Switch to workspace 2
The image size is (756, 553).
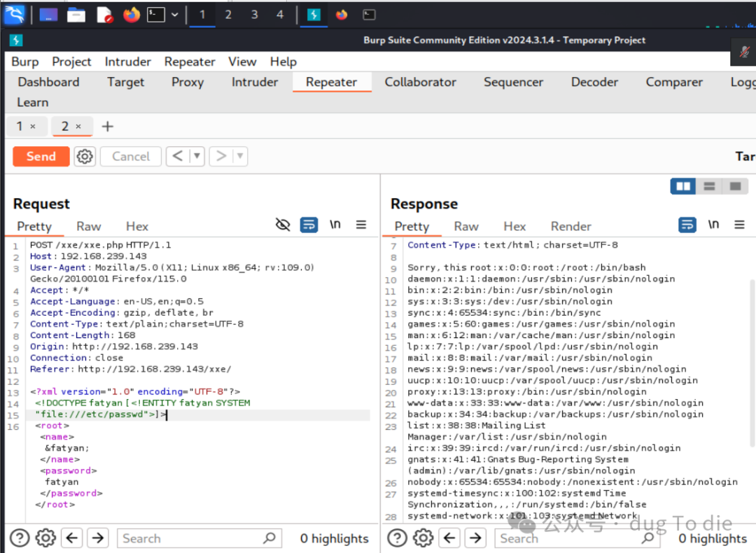[228, 15]
